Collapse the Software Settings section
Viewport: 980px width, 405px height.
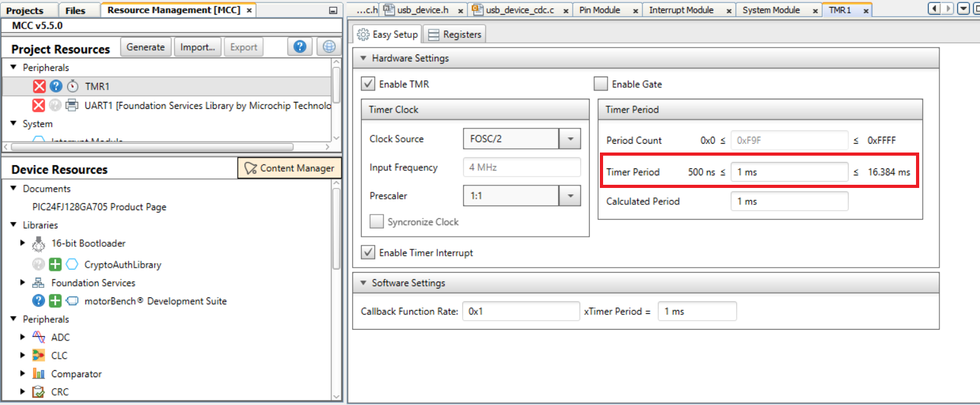point(363,283)
